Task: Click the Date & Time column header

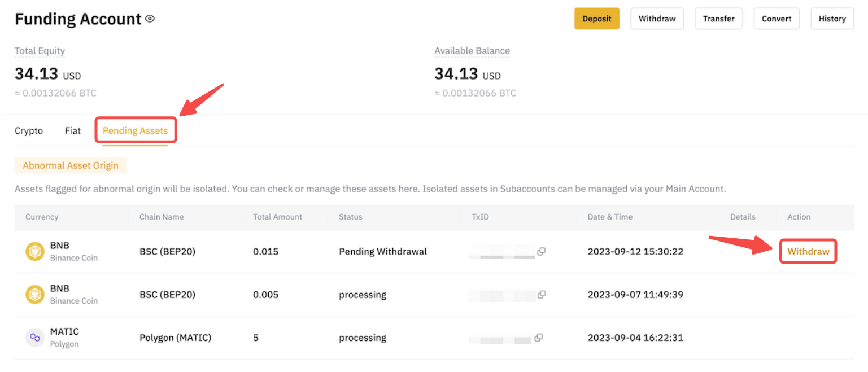Action: coord(610,217)
